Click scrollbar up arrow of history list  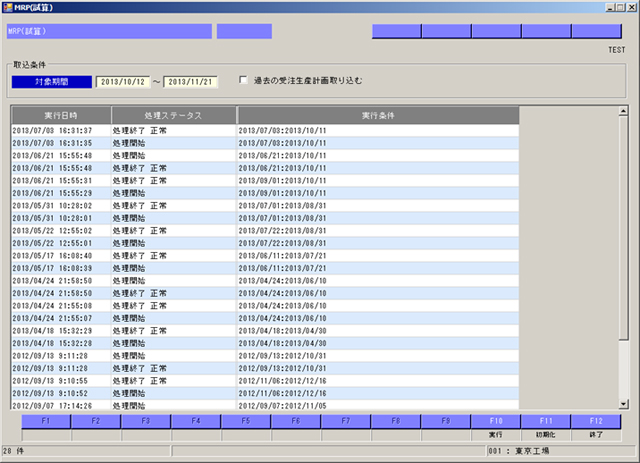(623, 111)
